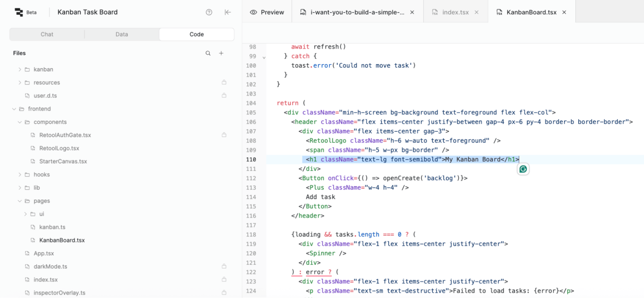Click line number 110 in gutter
This screenshot has width=644, height=298.
click(251, 160)
